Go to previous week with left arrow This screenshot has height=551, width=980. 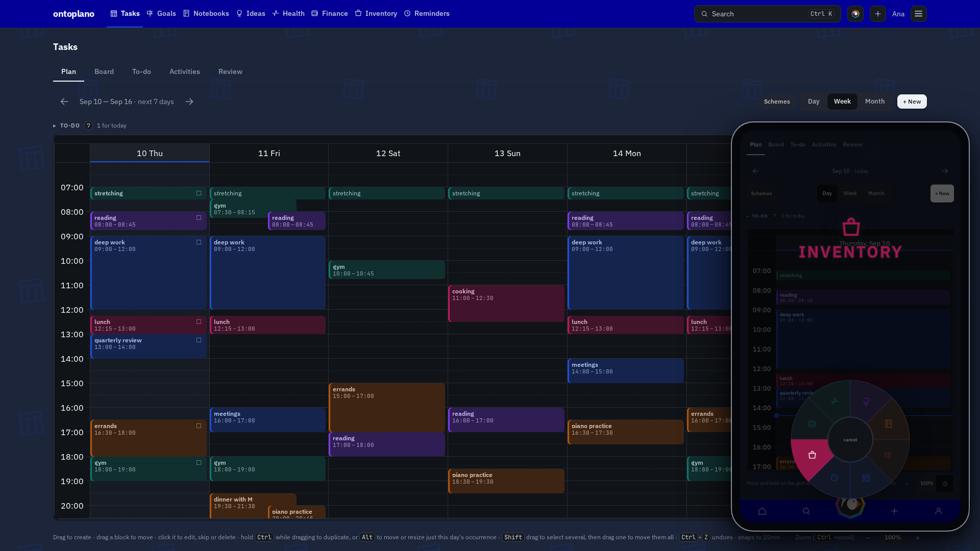pyautogui.click(x=64, y=102)
